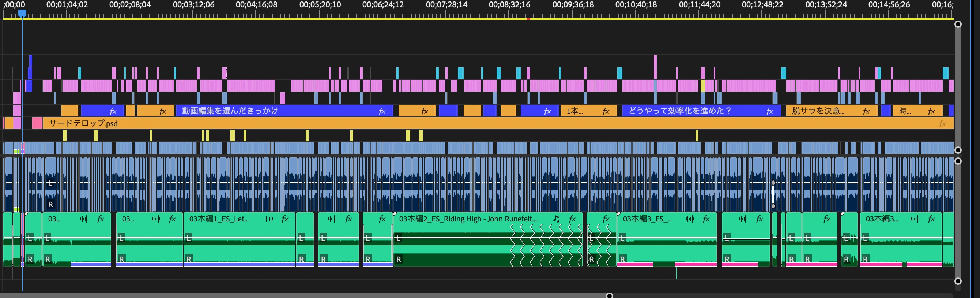Select the どうやって効率化を進めた？ clip

pyautogui.click(x=701, y=111)
